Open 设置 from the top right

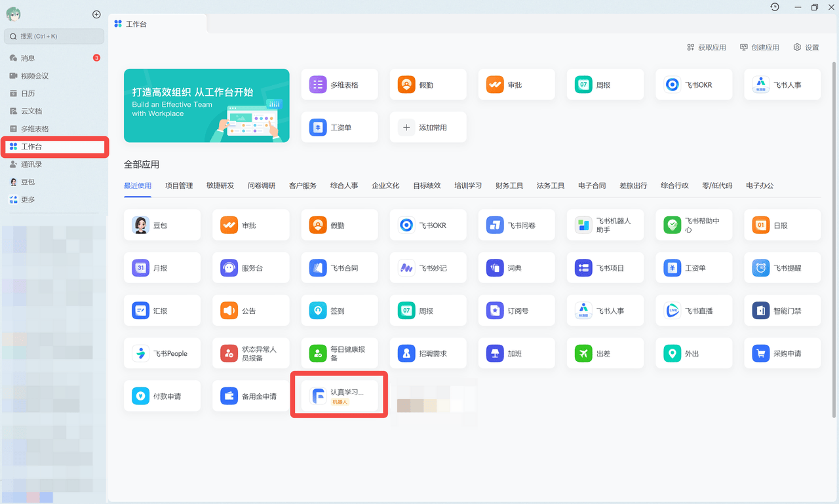[x=806, y=47]
